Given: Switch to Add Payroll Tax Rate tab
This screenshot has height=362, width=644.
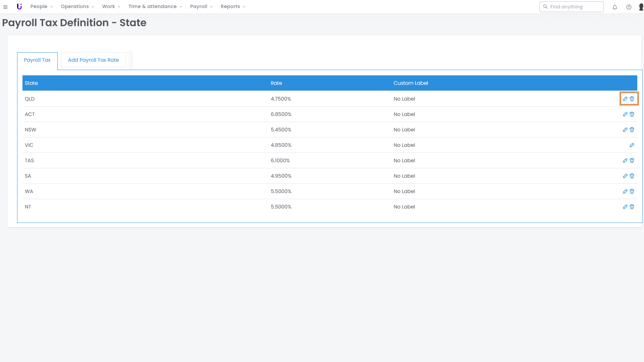Looking at the screenshot, I should coord(93,60).
